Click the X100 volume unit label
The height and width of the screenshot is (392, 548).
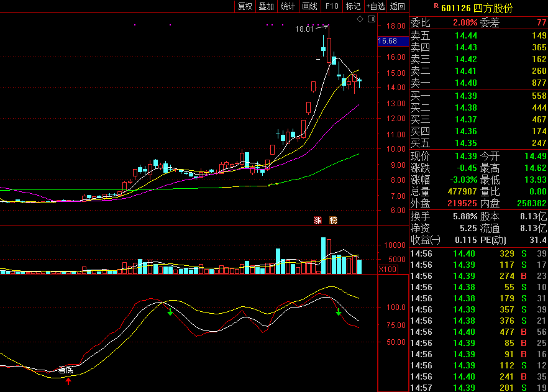388,270
